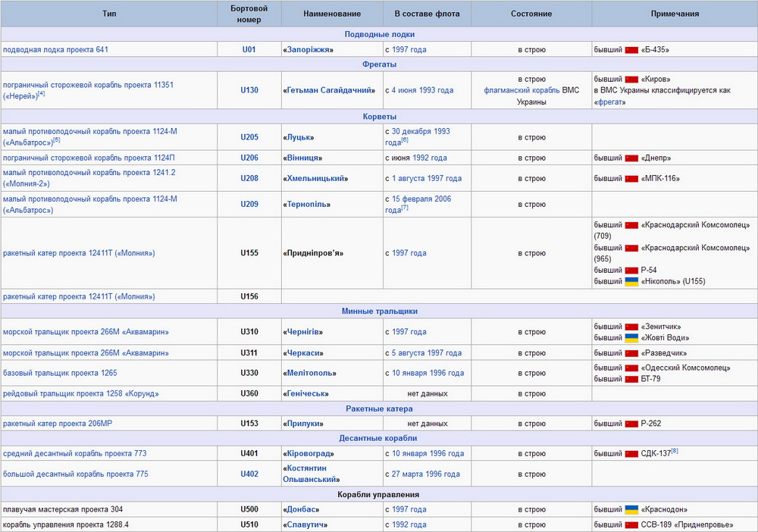Screen dimensions: 758x532
Task: Open the «Ракетные катера» section link
Action: (380, 408)
